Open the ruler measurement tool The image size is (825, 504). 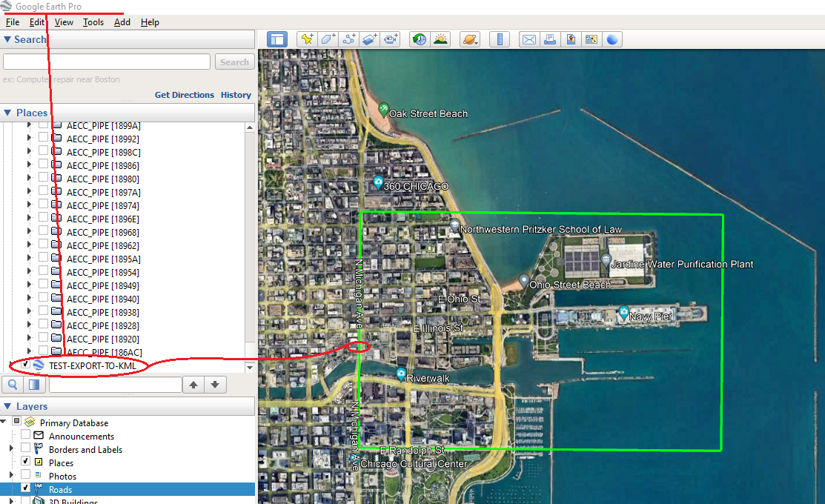click(x=500, y=39)
